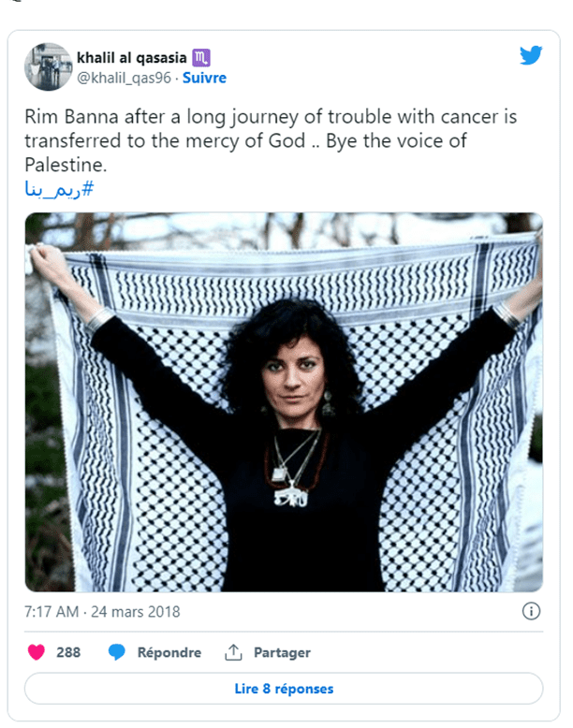This screenshot has height=728, width=573.
Task: Click the purple Scorpio emoji badge
Action: [200, 58]
